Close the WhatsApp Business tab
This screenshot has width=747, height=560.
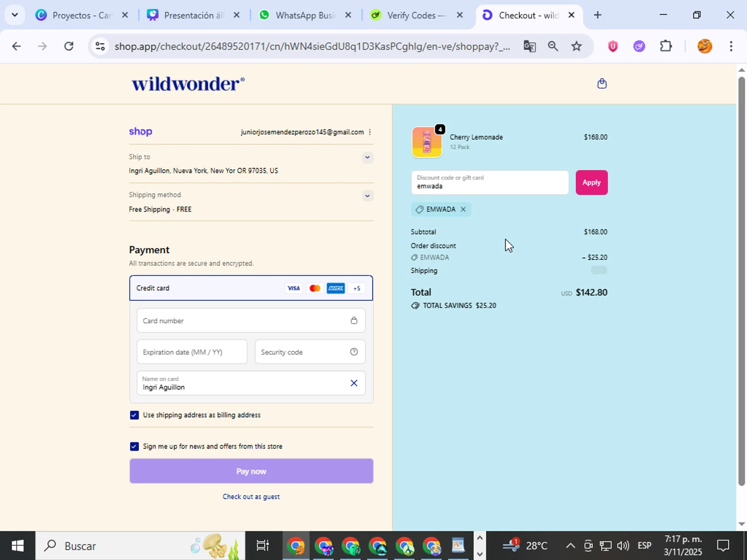(348, 15)
